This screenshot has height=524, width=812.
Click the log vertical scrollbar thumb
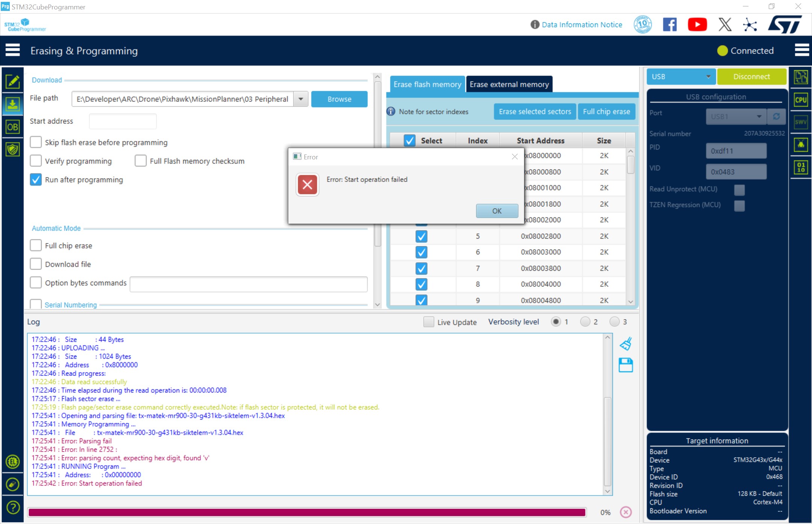[607, 441]
